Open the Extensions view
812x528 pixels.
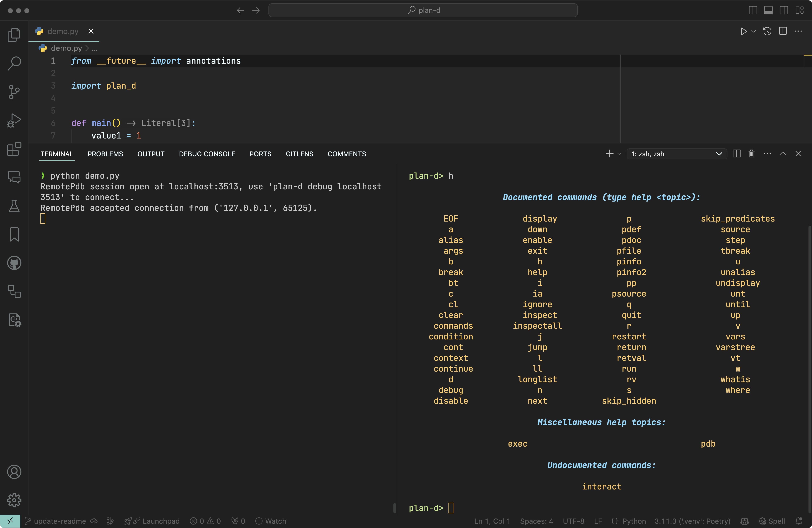tap(14, 149)
